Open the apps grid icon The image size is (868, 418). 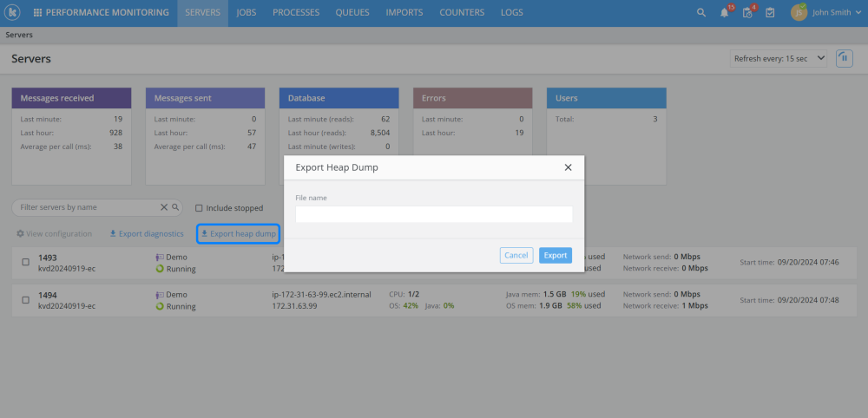37,13
